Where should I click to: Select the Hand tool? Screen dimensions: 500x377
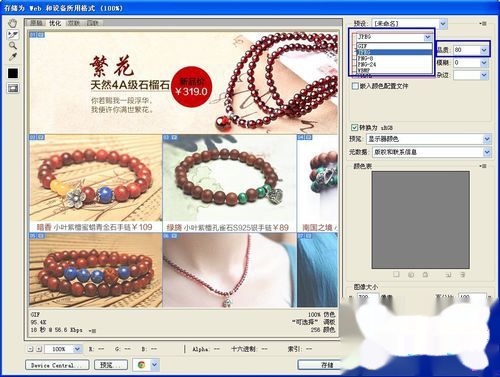pos(13,23)
